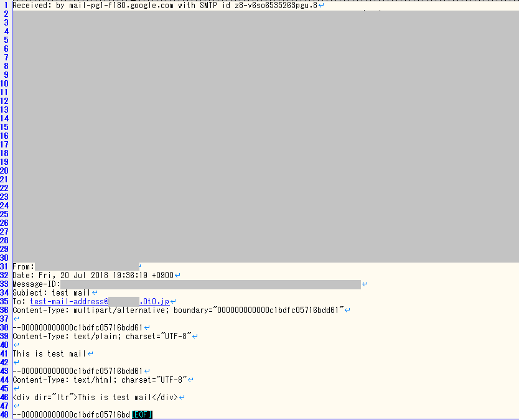The height and width of the screenshot is (420, 519).
Task: Click the 'Subject: test mail' line
Action: [x=51, y=293]
